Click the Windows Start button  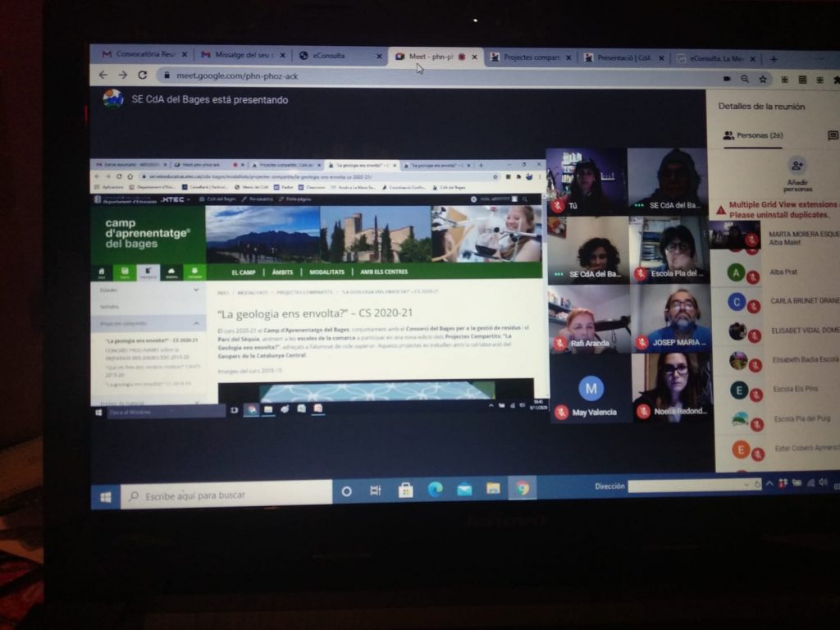pos(106,497)
